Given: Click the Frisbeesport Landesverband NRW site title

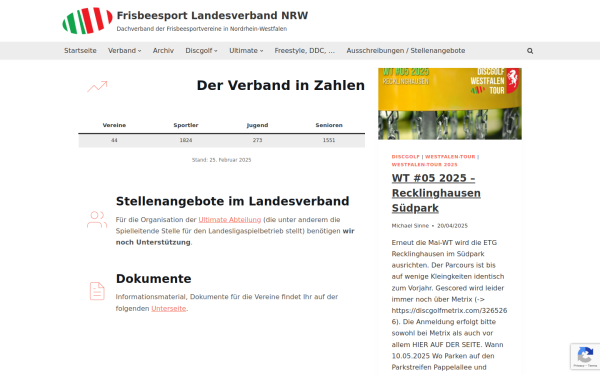Looking at the screenshot, I should [x=212, y=15].
